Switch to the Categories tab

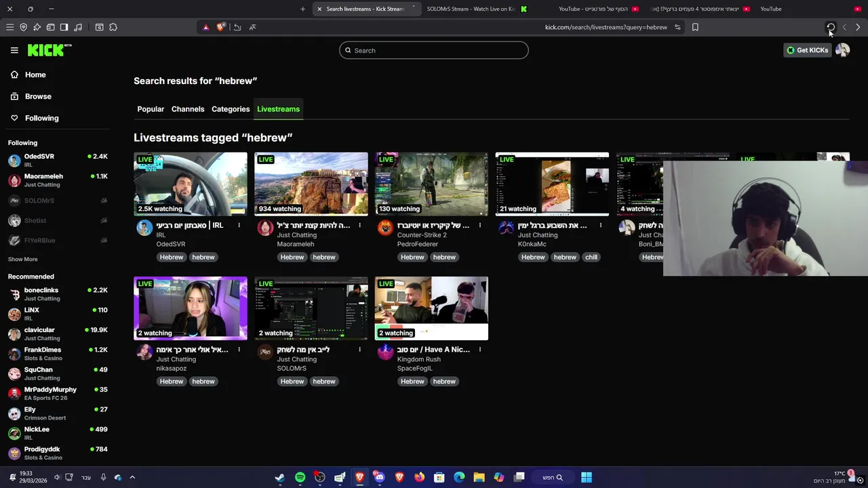tap(231, 109)
